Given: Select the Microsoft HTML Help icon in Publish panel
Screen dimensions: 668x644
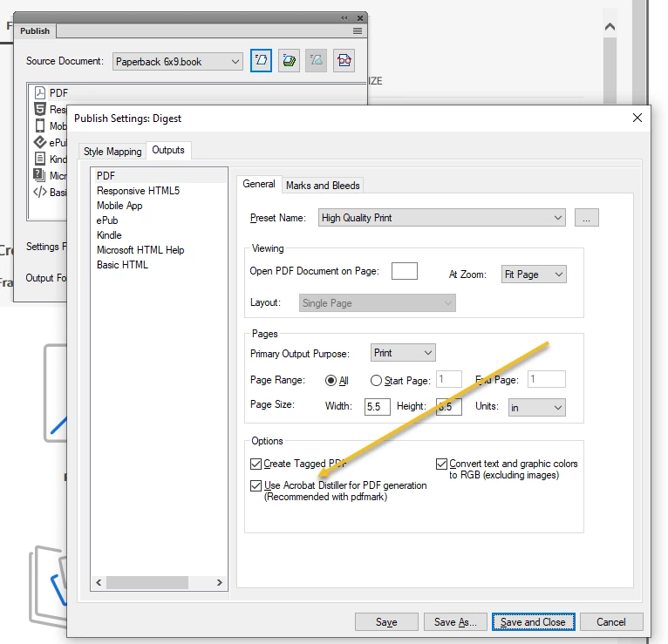Looking at the screenshot, I should (x=39, y=174).
